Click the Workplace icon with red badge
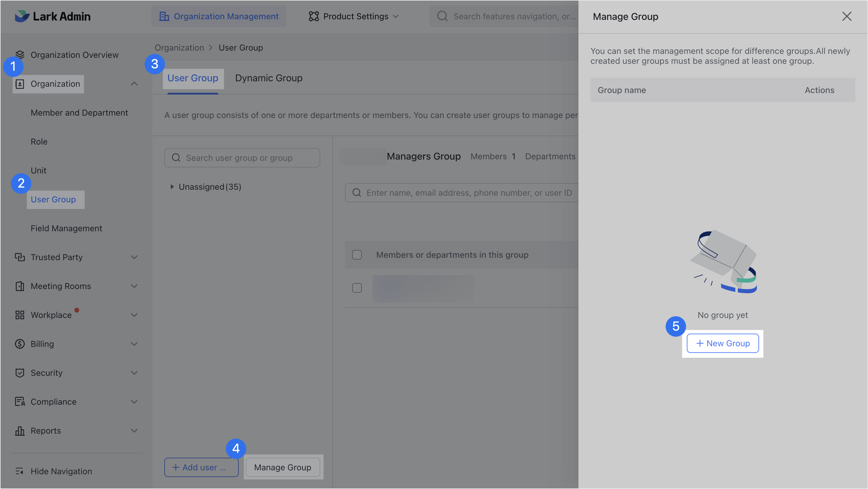The width and height of the screenshot is (868, 489). [x=20, y=315]
